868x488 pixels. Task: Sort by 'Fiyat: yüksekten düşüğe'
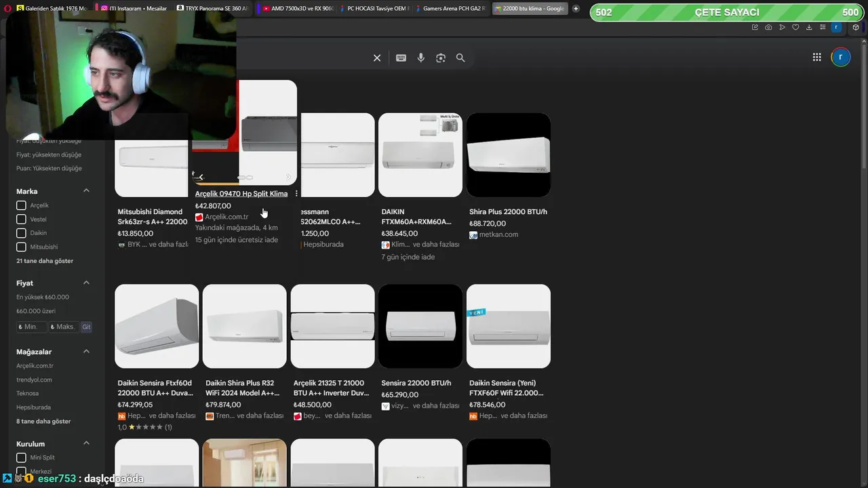[49, 155]
